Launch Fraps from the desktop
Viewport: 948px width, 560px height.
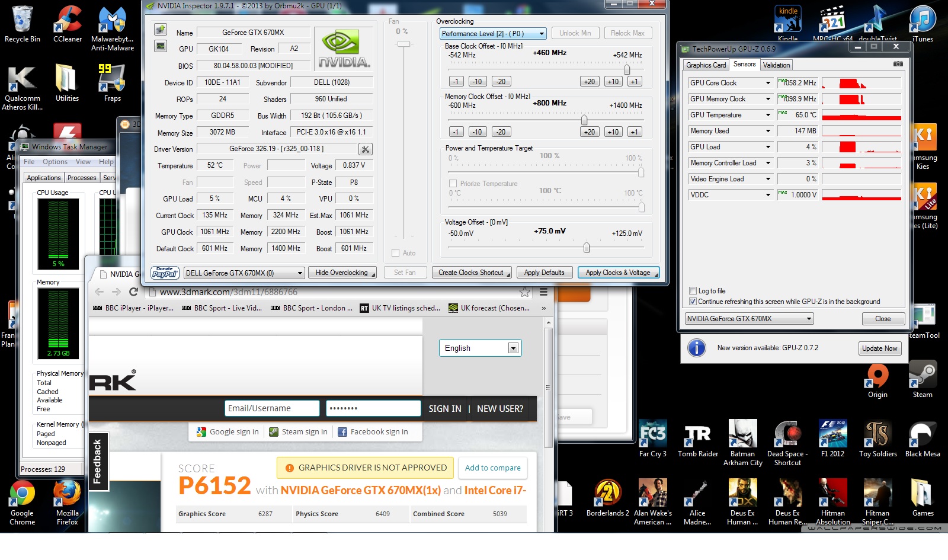click(113, 83)
